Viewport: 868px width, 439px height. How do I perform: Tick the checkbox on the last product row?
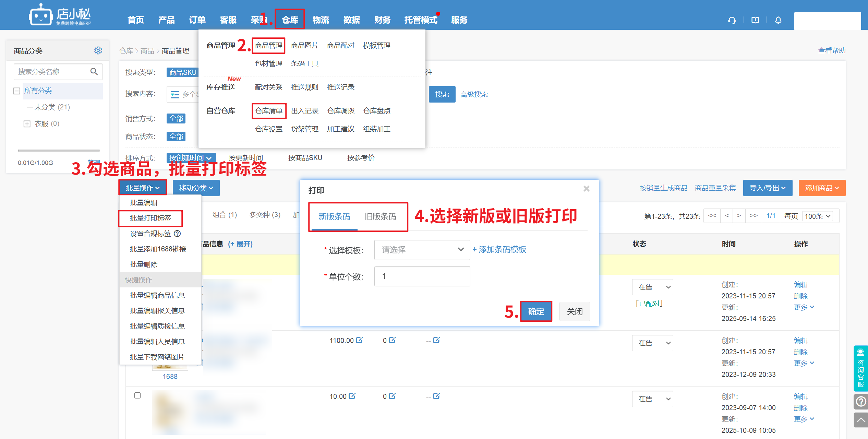click(x=137, y=395)
